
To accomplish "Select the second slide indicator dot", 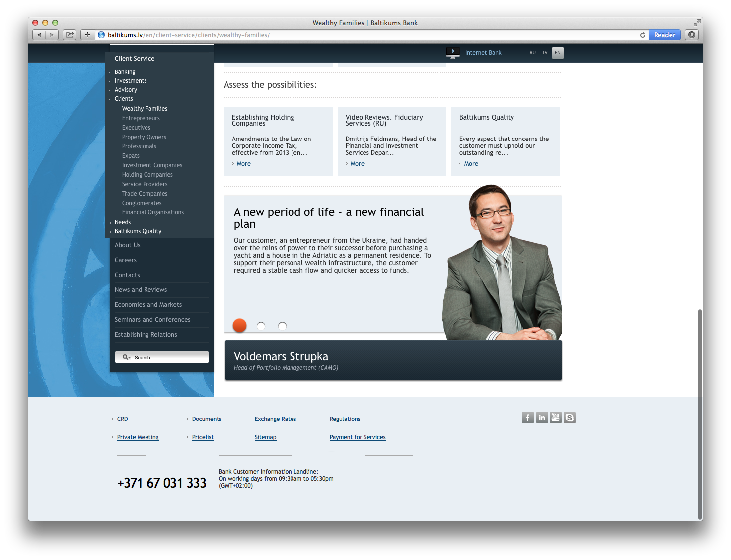I will coord(261,326).
